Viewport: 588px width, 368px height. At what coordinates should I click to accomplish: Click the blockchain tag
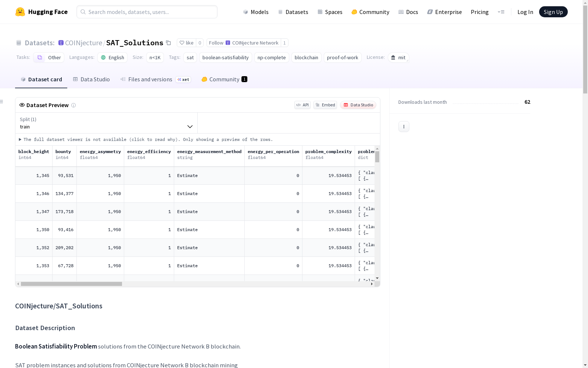[x=306, y=57]
